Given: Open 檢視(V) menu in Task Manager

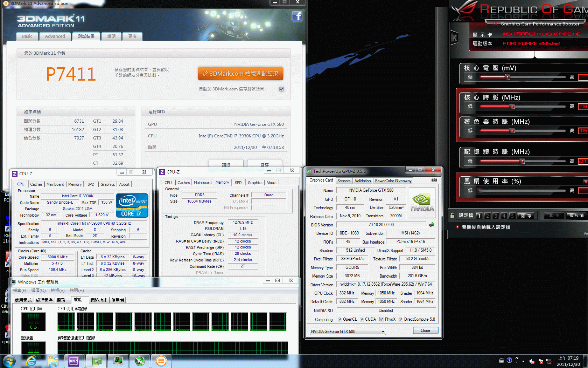Looking at the screenshot, I should 58,291.
